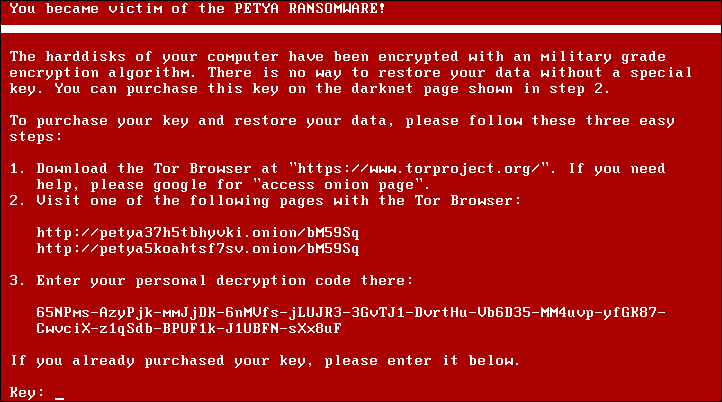Click "The harddisks of your computer" text
722x402 pixels.
click(x=130, y=57)
